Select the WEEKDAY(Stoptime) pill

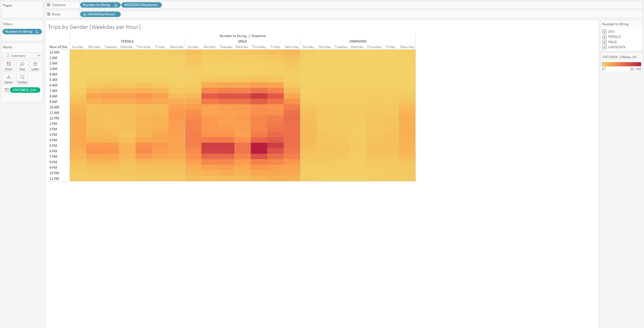(141, 5)
